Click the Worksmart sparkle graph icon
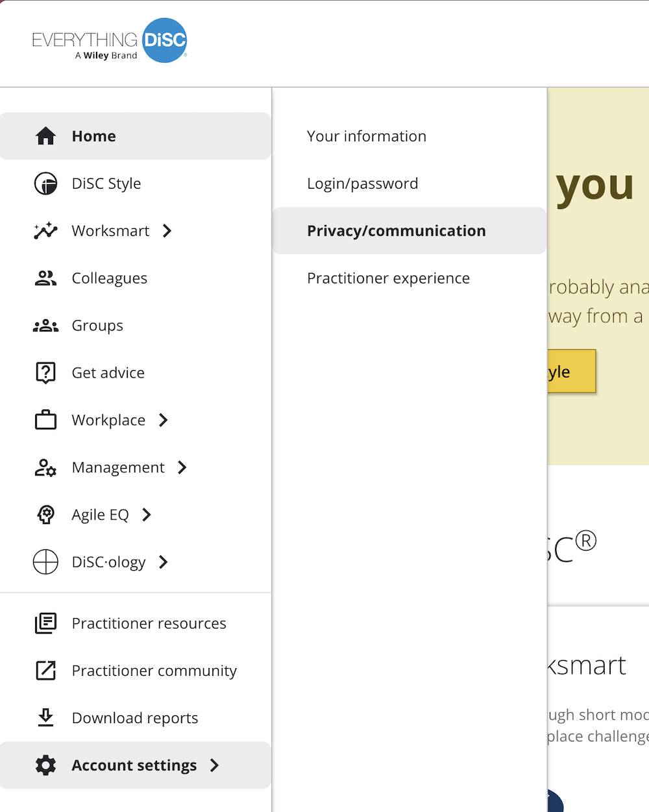 45,231
